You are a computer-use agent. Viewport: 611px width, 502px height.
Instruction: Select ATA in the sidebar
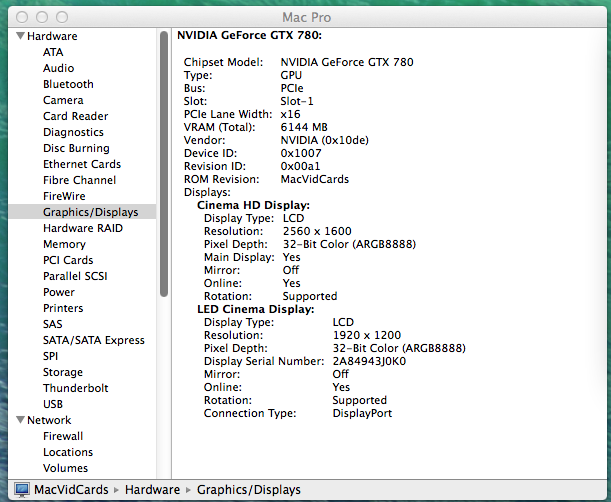point(53,52)
